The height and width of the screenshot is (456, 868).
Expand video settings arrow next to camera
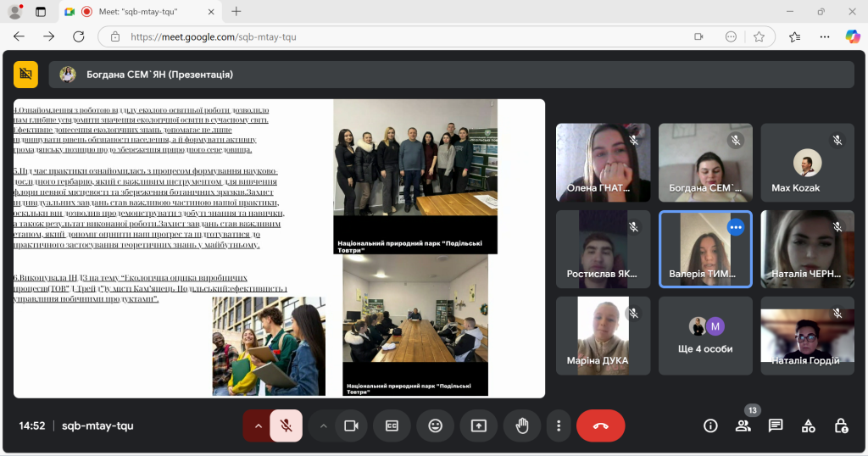[x=323, y=425]
